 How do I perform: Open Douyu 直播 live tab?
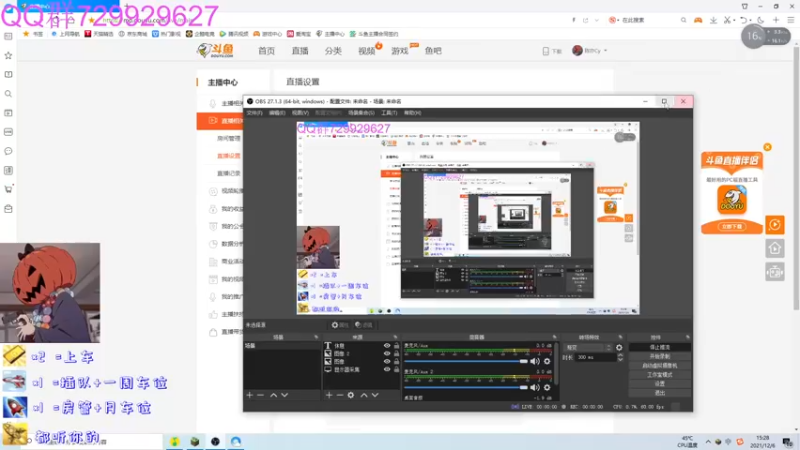tap(300, 51)
